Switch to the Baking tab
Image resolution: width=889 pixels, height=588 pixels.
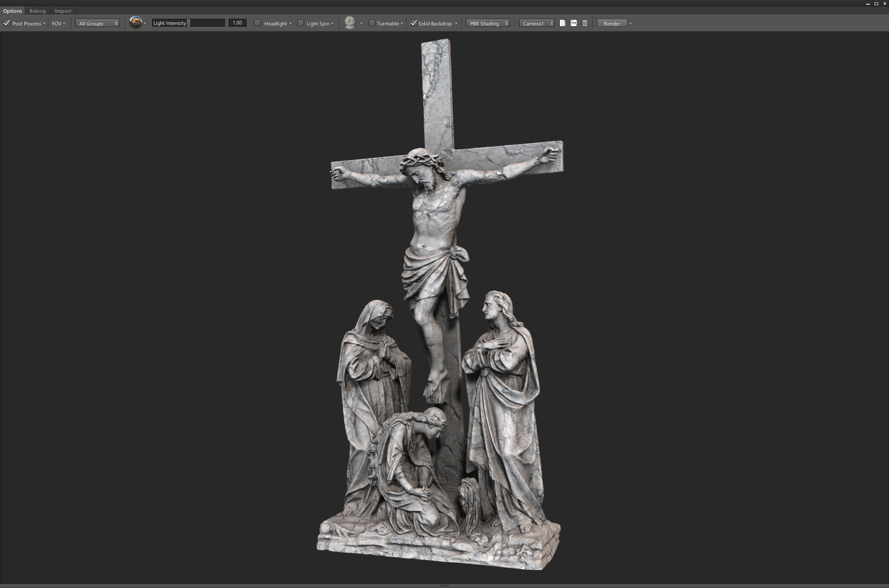tap(38, 10)
